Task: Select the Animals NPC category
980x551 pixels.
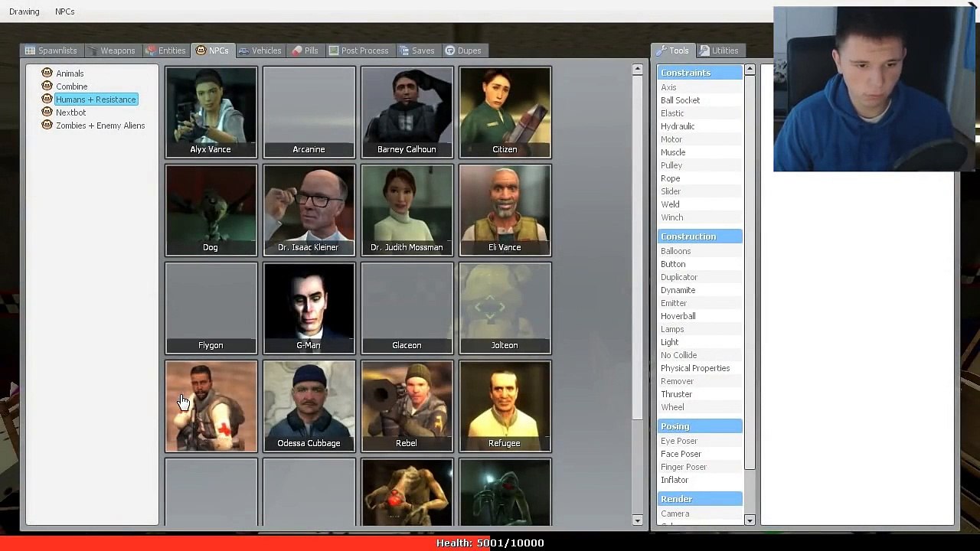Action: point(70,73)
